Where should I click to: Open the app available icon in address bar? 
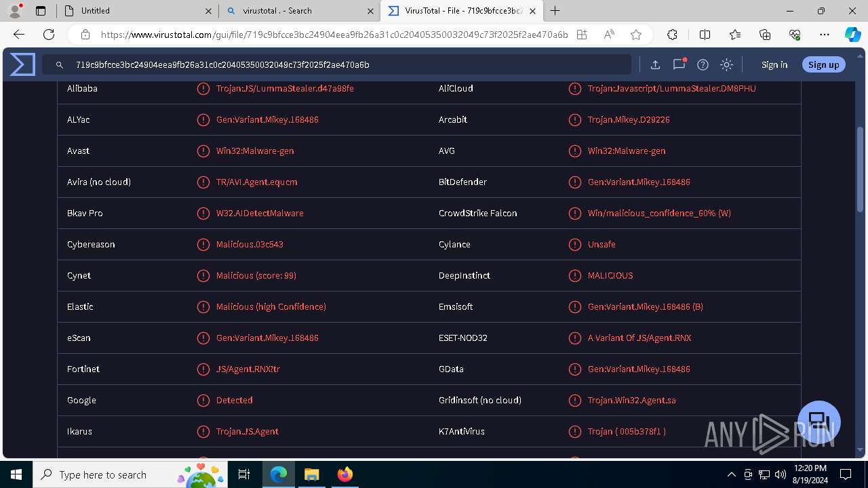pos(582,35)
